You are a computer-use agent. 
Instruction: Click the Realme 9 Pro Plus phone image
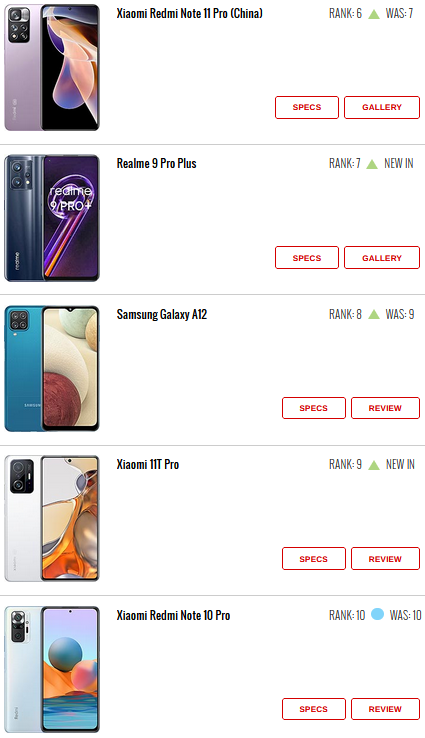click(x=52, y=218)
